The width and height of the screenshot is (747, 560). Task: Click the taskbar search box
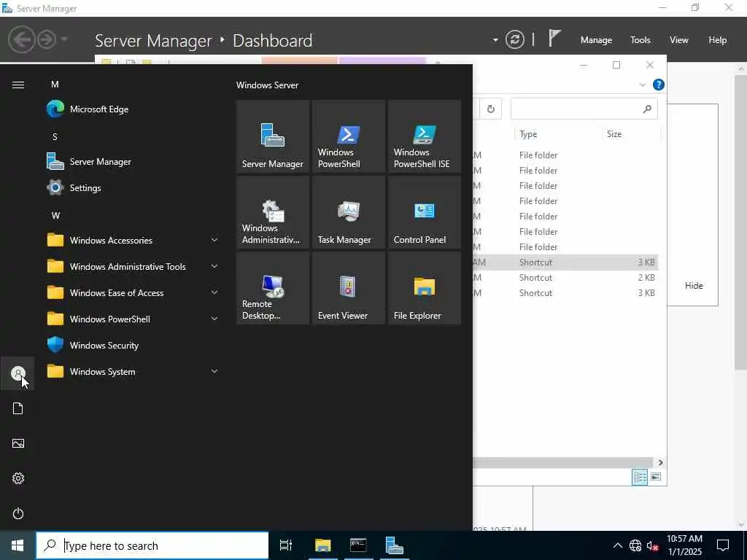[152, 545]
